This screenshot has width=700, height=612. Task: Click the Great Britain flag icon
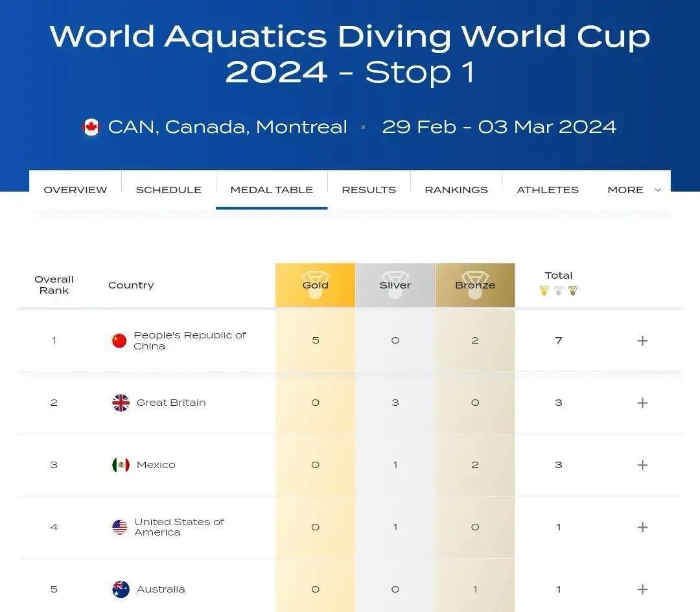(x=121, y=403)
